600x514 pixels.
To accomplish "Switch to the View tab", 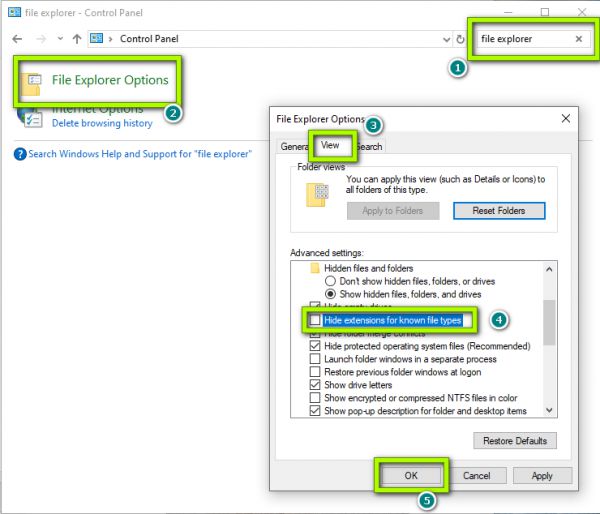I will (x=329, y=146).
